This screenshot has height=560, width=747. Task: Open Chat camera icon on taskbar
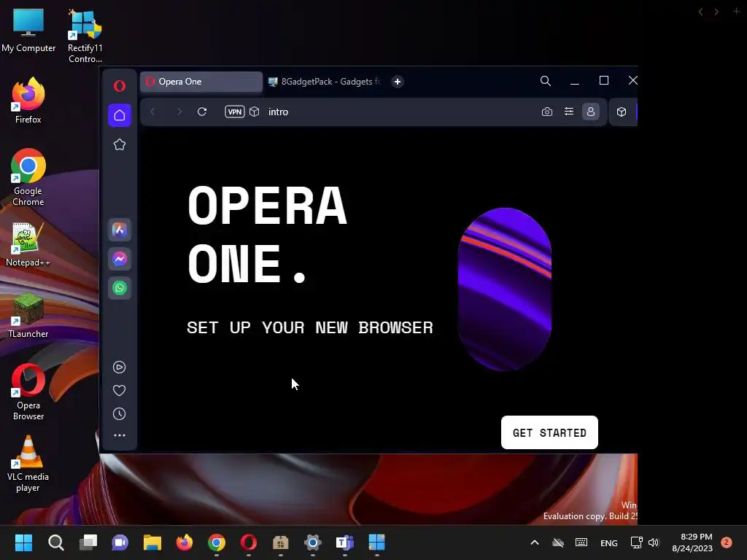[x=120, y=542]
